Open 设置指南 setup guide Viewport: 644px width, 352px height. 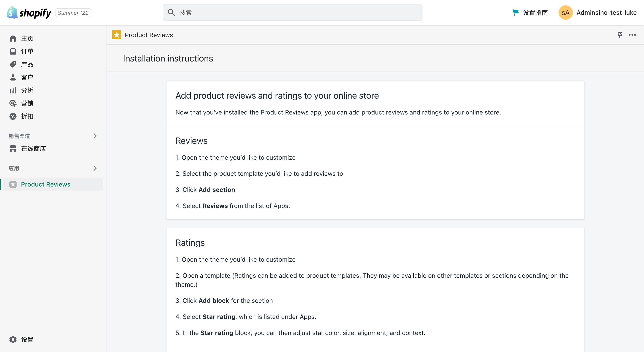535,13
